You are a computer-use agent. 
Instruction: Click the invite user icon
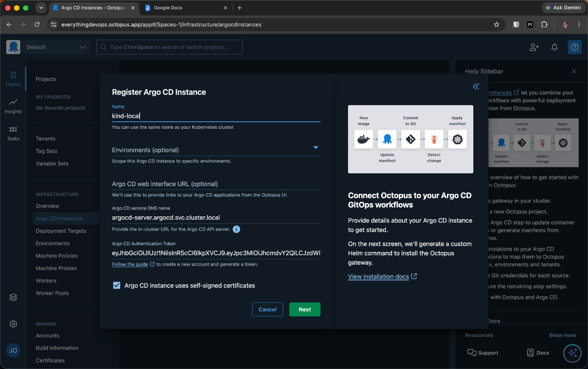534,47
